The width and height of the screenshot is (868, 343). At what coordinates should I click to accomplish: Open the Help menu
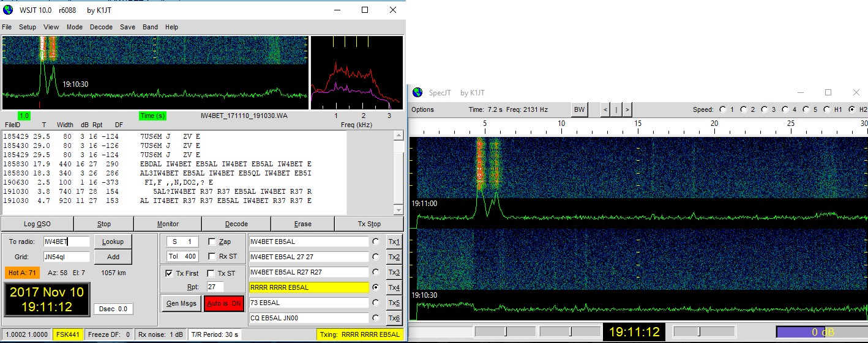coord(172,27)
